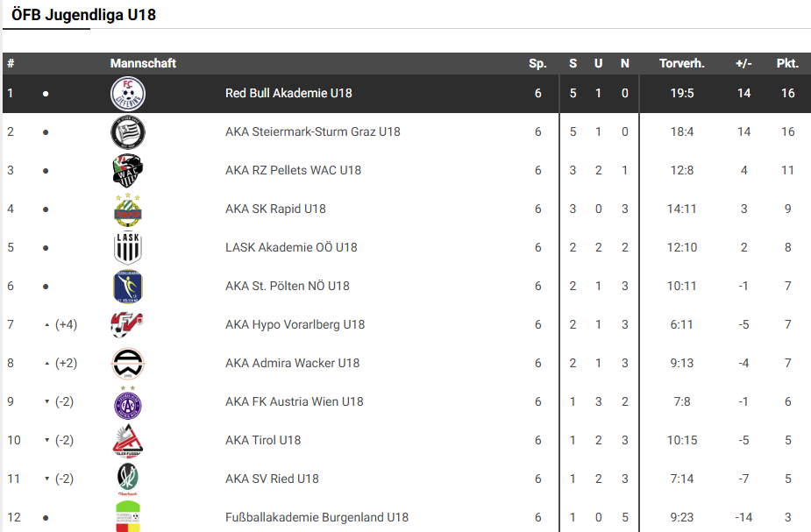
Task: Click the SK Rapid club crest
Action: point(128,209)
